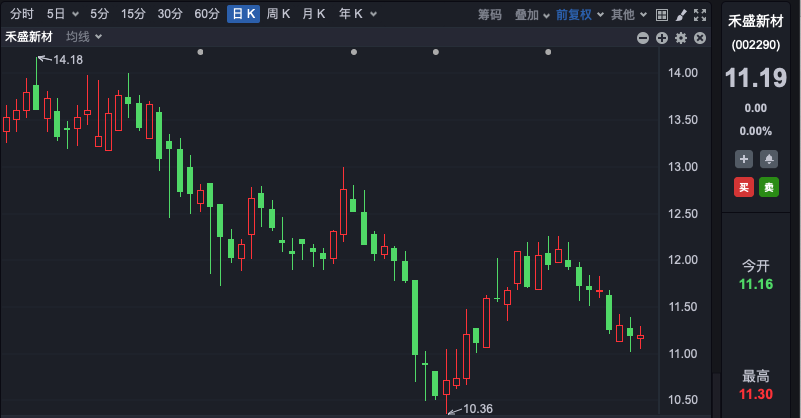Select the 周K weekly candlestick tab
Viewport: 801px width, 418px height.
[x=278, y=14]
